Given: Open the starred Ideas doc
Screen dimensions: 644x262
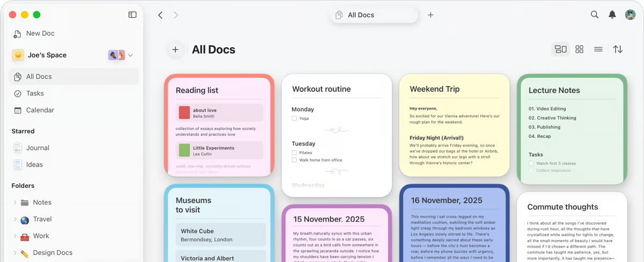Looking at the screenshot, I should 74,164.
